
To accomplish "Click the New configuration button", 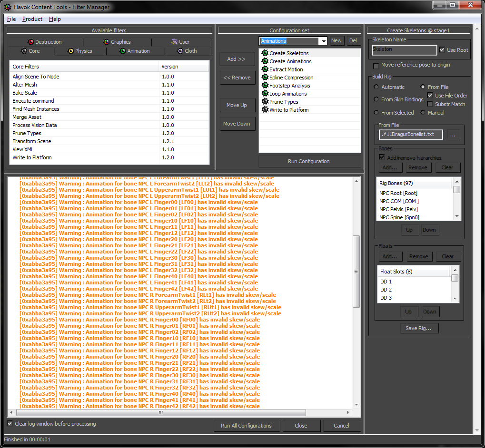I will click(336, 41).
